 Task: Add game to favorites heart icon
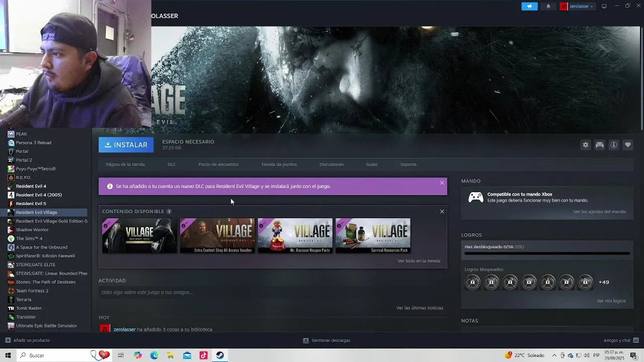(x=628, y=145)
